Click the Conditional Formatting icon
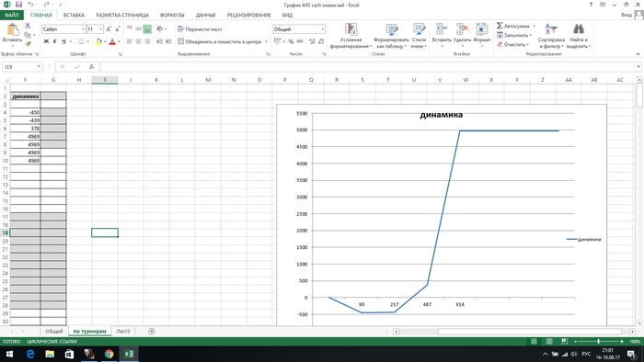The image size is (644, 362). (x=351, y=29)
